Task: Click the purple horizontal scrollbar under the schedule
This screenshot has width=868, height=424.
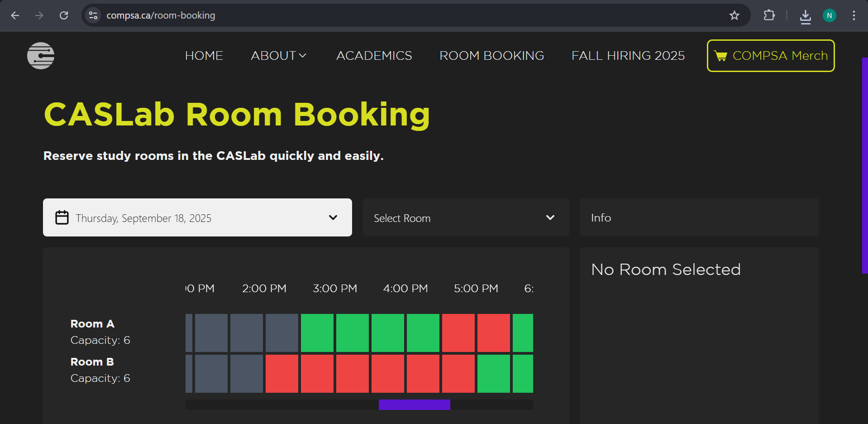Action: click(414, 405)
